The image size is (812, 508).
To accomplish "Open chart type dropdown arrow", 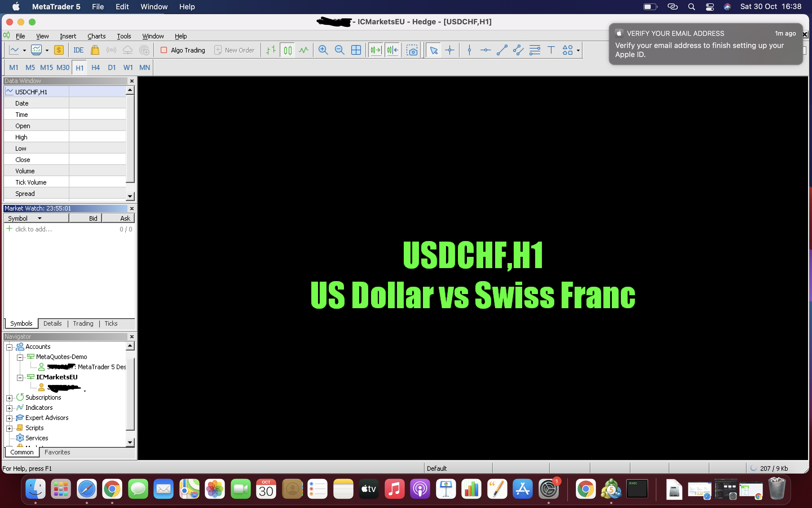I will [24, 51].
